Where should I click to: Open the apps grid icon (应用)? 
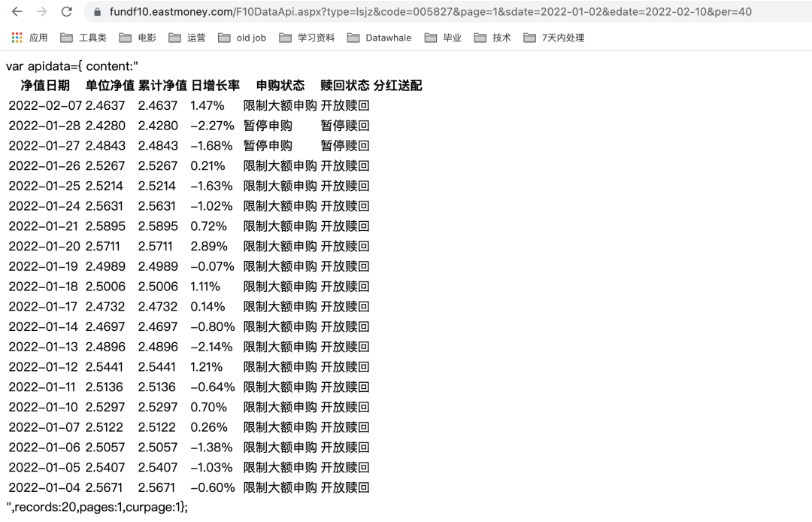(x=29, y=38)
